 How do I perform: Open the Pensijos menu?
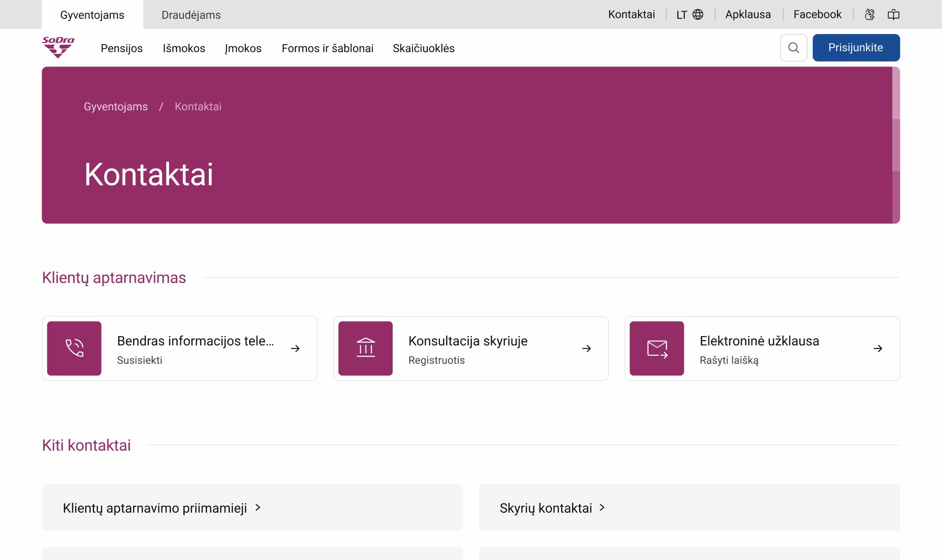[122, 48]
